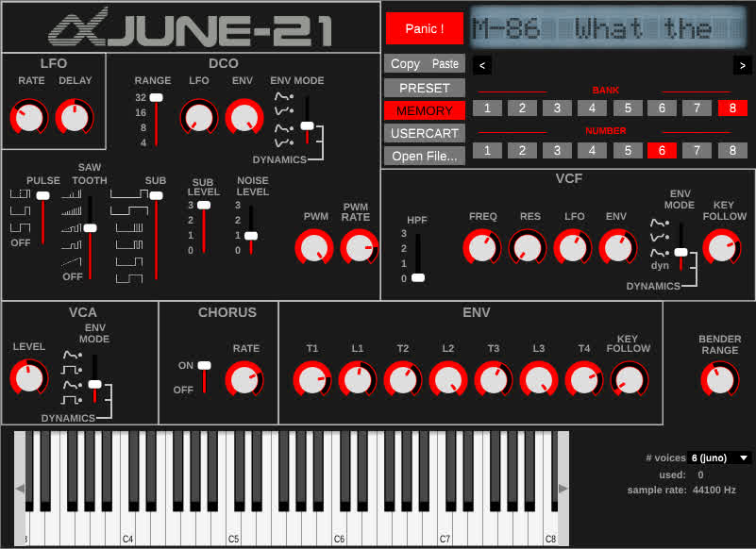Click the VCF FREQ knob
Screen dimensions: 756x549
click(481, 247)
